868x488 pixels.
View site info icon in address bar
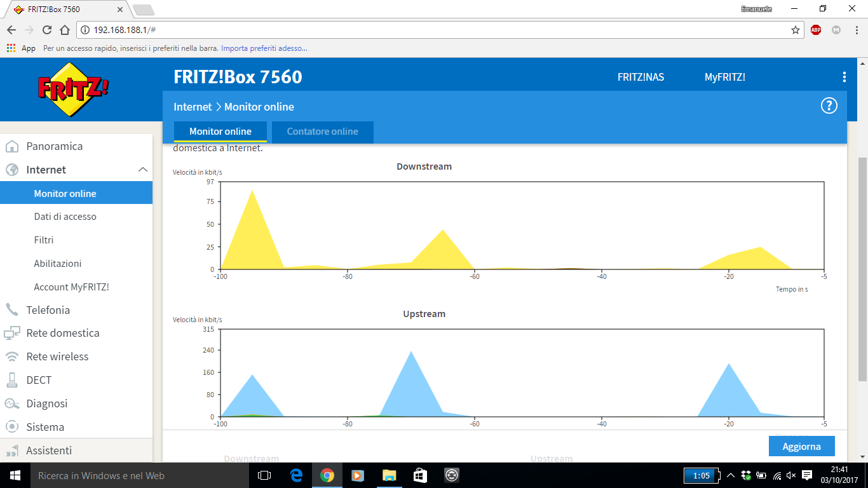(x=85, y=30)
